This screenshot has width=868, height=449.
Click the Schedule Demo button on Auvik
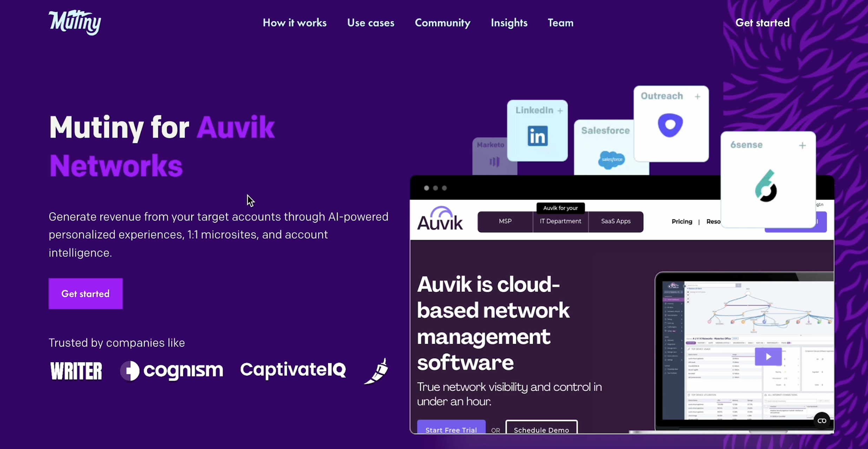click(541, 429)
